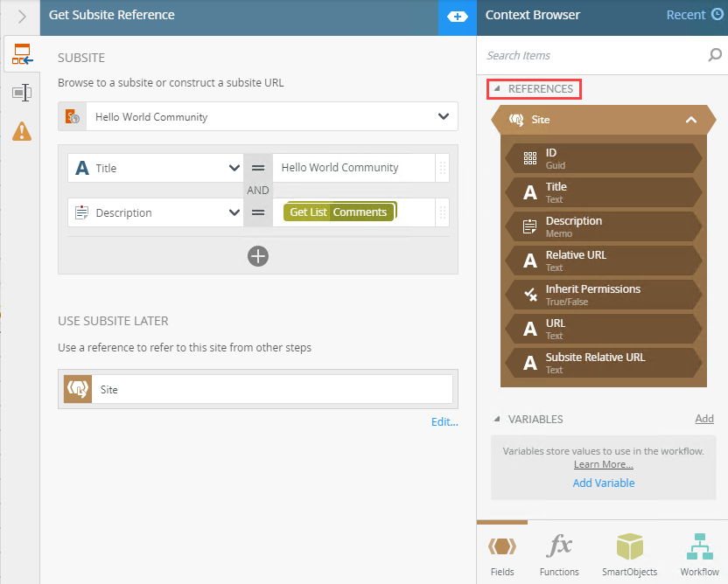728x584 pixels.
Task: Select the Fields tab
Action: tap(502, 554)
